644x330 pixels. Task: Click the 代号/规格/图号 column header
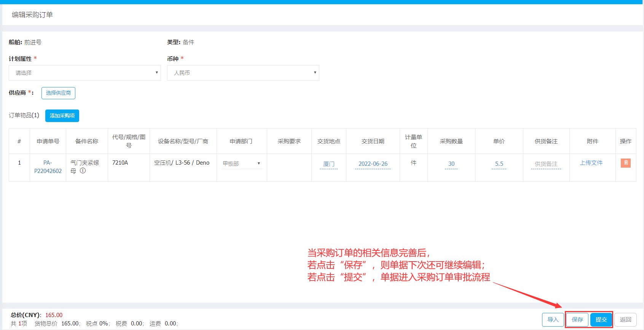point(129,141)
